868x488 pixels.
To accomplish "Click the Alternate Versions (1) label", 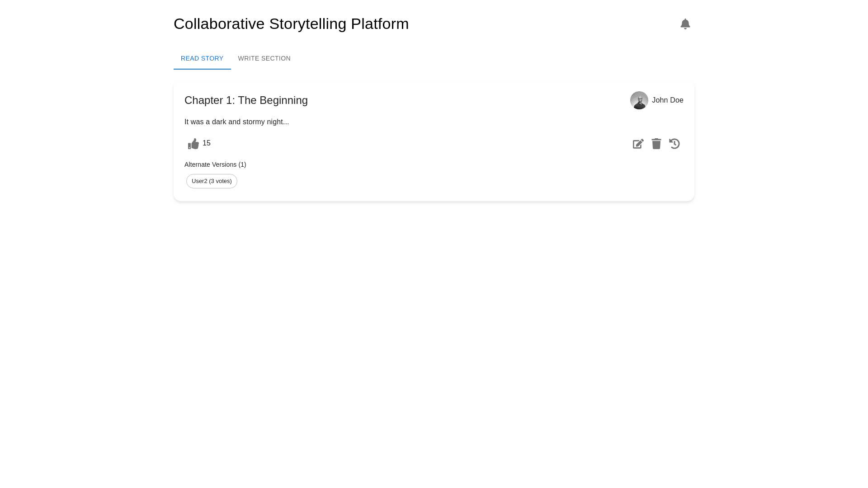I will tap(215, 164).
